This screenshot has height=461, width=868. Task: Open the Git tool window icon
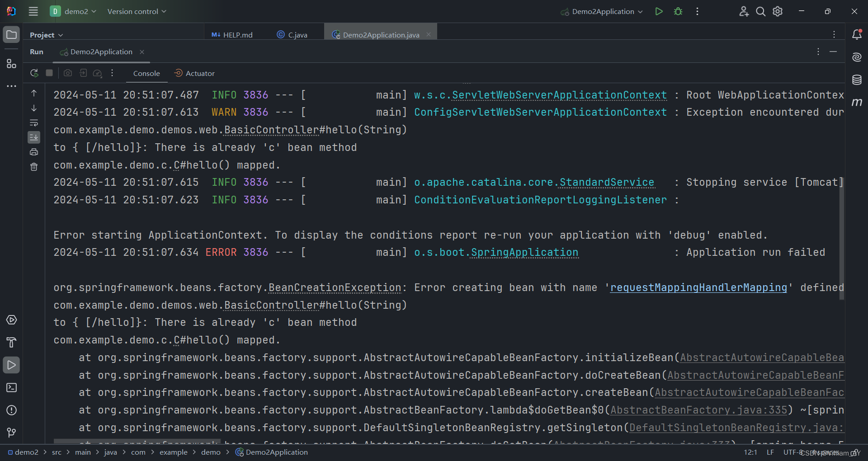tap(11, 433)
